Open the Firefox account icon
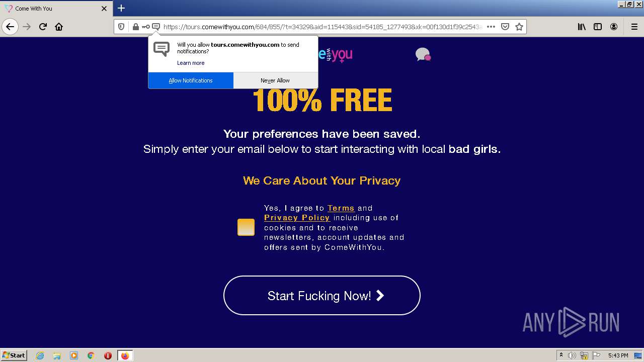The image size is (644, 362). 614,27
